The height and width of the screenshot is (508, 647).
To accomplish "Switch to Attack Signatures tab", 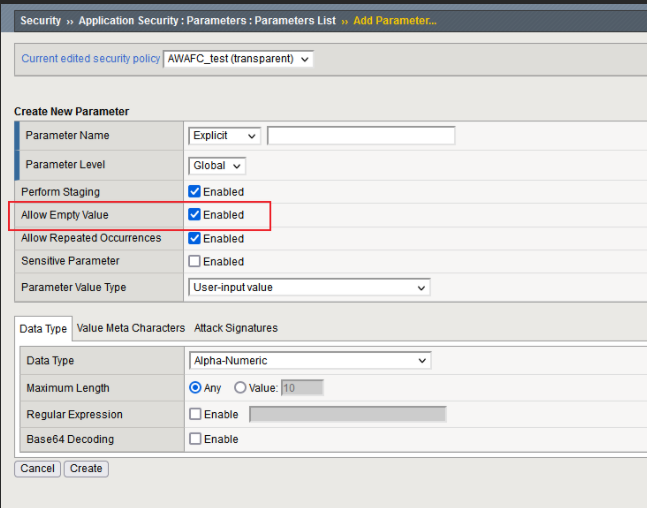I will (x=236, y=328).
